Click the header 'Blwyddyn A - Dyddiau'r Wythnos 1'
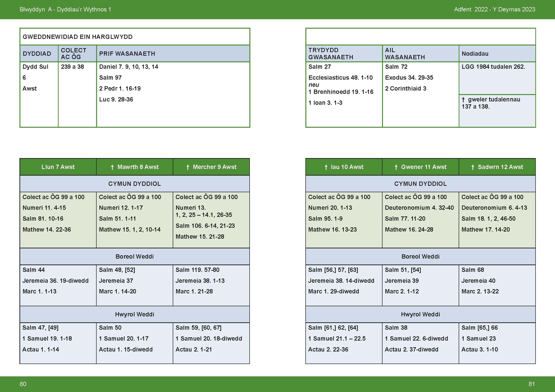Image resolution: width=555 pixels, height=392 pixels. 65,9
